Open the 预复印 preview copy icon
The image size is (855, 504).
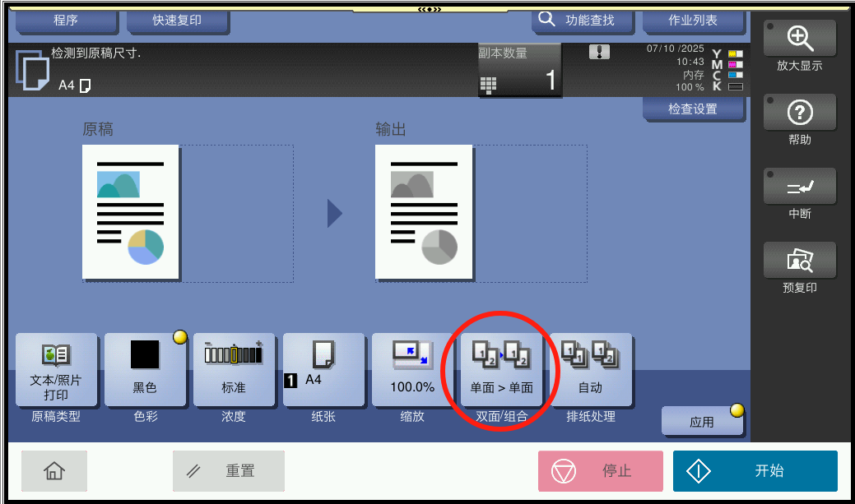coord(799,261)
